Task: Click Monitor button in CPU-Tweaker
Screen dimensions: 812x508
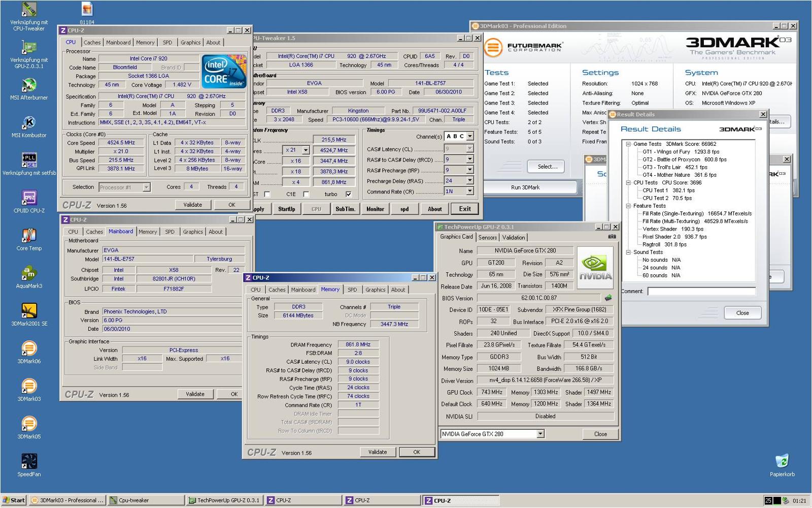Action: [375, 209]
